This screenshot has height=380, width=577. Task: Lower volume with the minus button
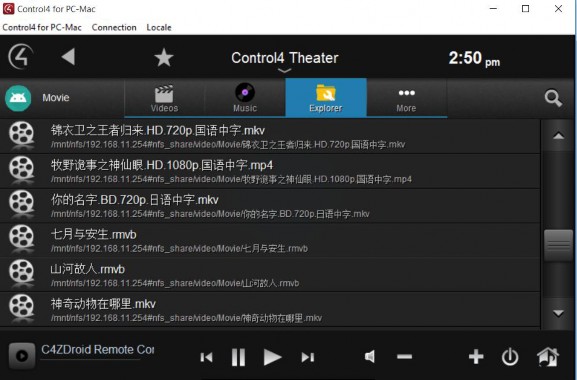point(404,356)
